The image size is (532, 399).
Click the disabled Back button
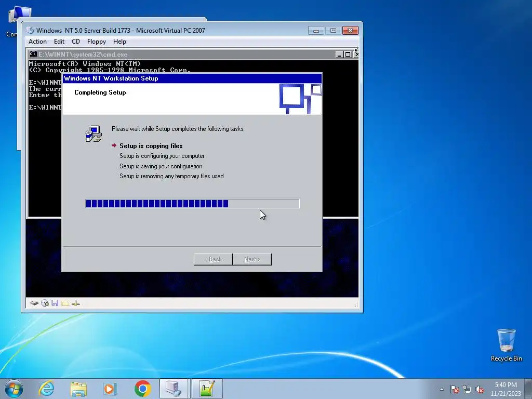click(213, 259)
